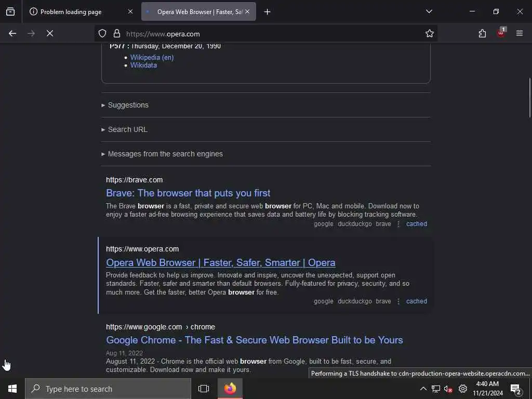The image size is (532, 399).
Task: Go back to the previous page
Action: (x=12, y=33)
